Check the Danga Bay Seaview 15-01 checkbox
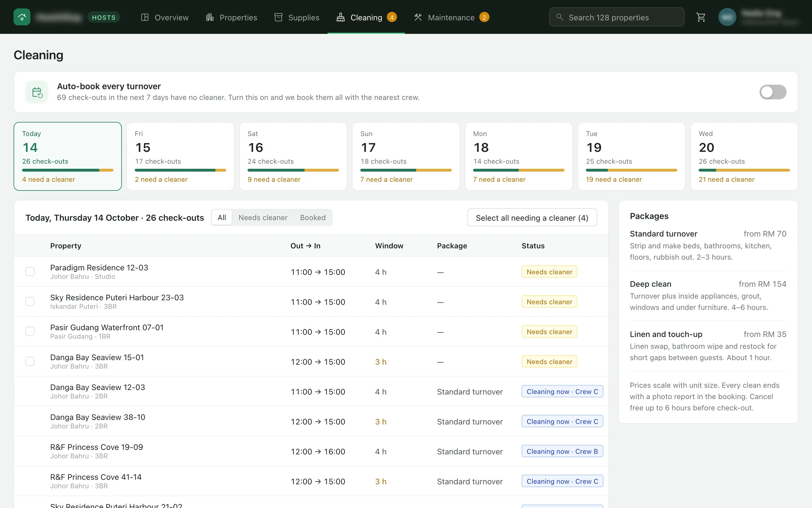 click(x=30, y=361)
